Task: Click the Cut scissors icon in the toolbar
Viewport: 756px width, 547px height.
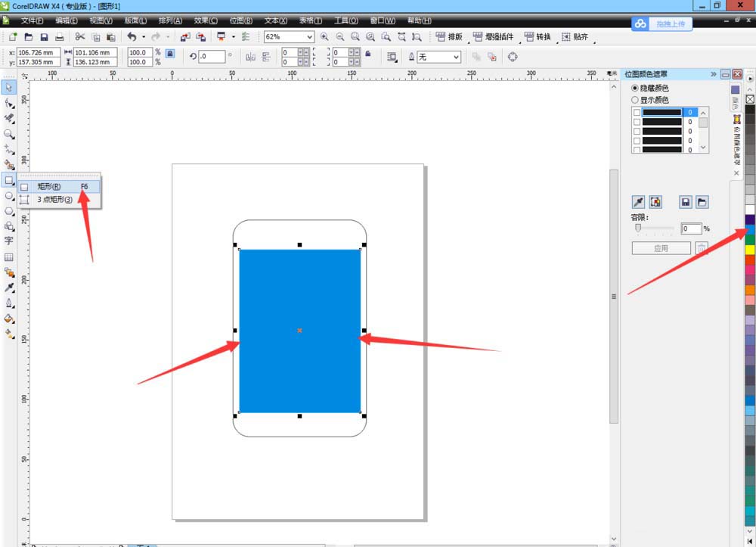Action: (x=80, y=37)
